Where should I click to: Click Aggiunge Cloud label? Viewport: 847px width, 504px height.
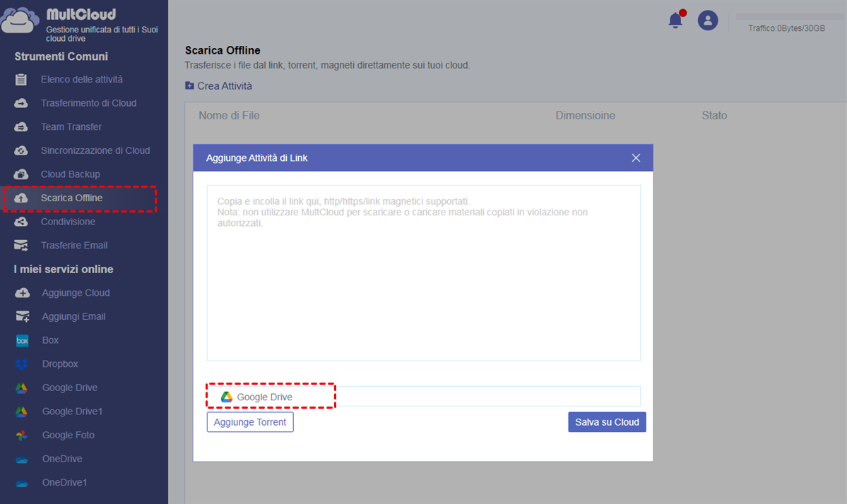click(x=76, y=293)
